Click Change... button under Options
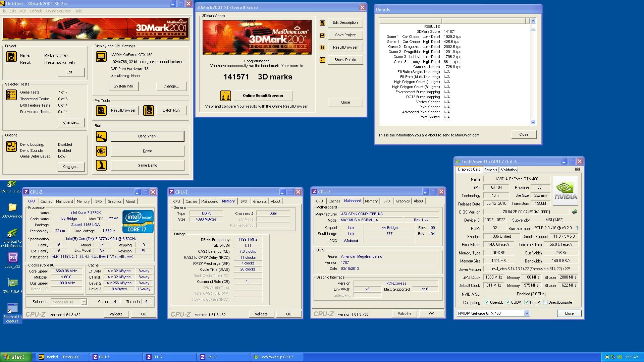This screenshot has width=644, height=362. pos(71,167)
